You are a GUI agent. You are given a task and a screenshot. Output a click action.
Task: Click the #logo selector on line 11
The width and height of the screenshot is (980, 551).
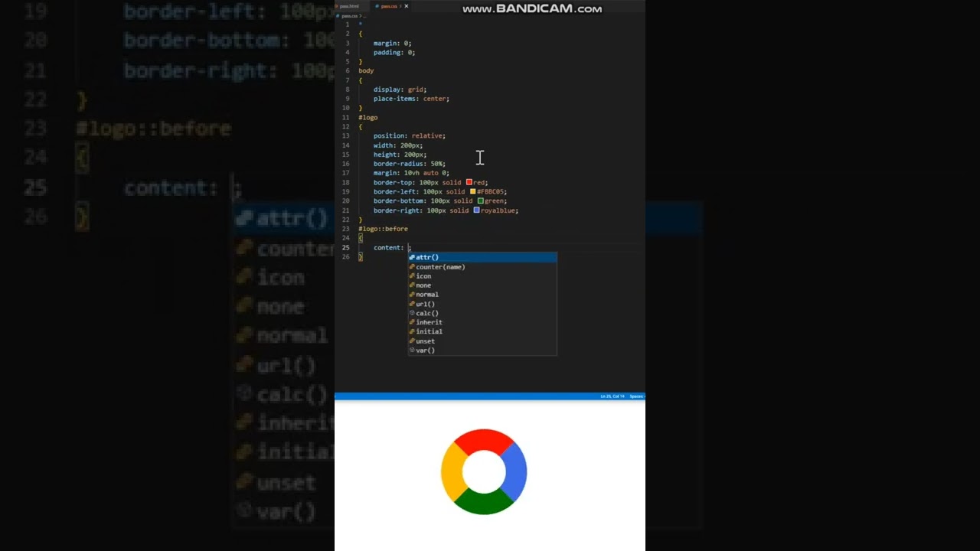coord(368,117)
